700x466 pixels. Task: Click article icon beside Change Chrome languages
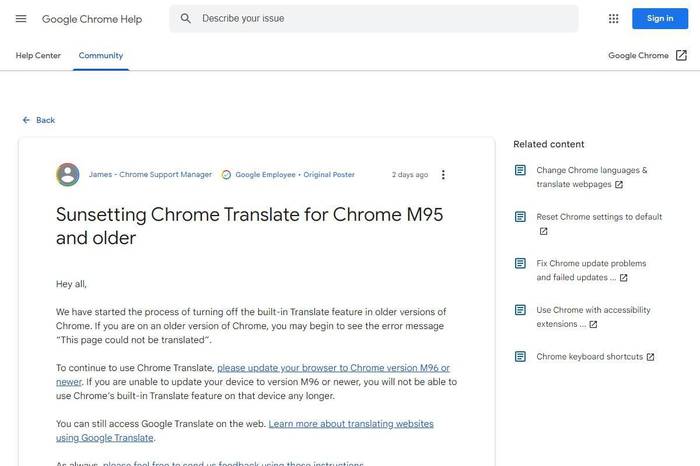click(520, 170)
